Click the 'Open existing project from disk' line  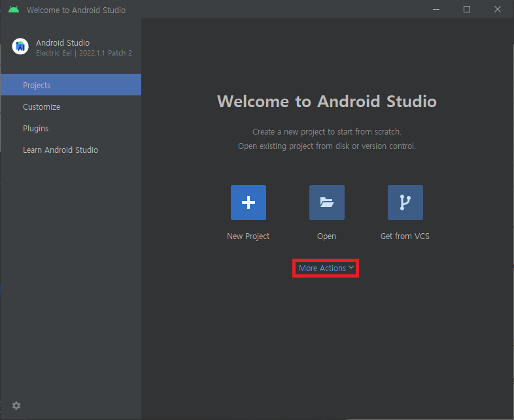(x=327, y=146)
